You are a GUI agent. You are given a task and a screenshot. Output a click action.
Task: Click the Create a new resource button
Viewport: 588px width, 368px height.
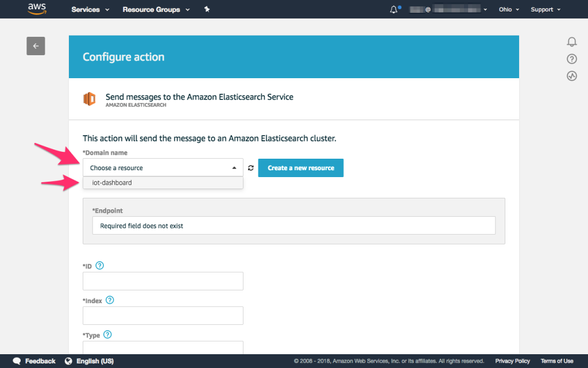point(300,167)
